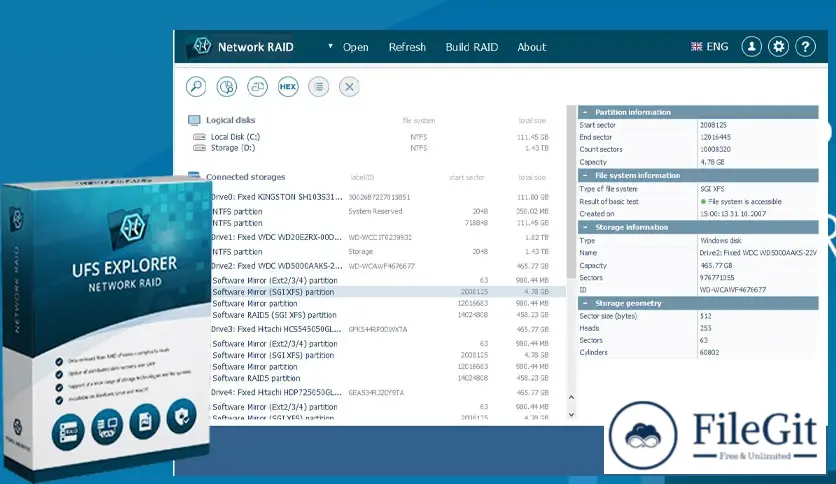Click the Sector size value '512'

pyautogui.click(x=706, y=316)
